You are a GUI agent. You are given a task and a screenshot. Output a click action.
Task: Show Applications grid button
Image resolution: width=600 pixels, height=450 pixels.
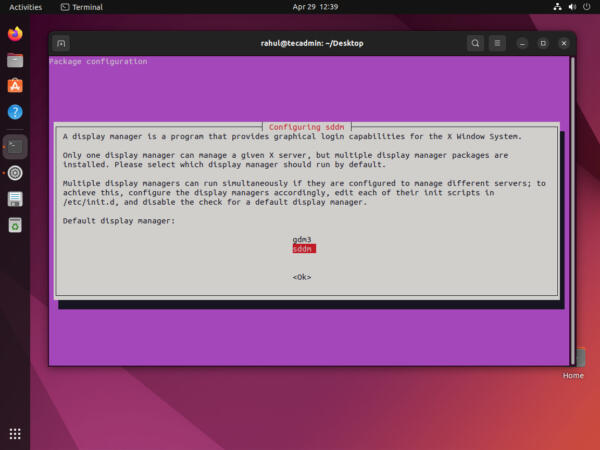point(15,433)
